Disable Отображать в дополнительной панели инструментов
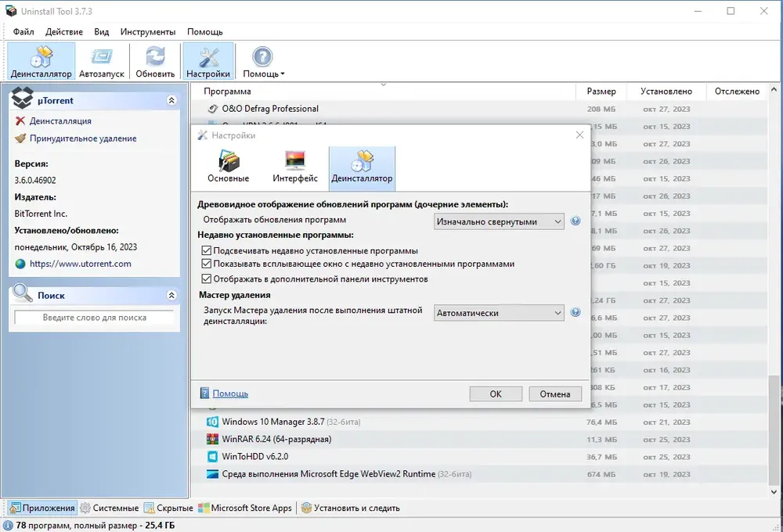The width and height of the screenshot is (783, 532). (206, 279)
